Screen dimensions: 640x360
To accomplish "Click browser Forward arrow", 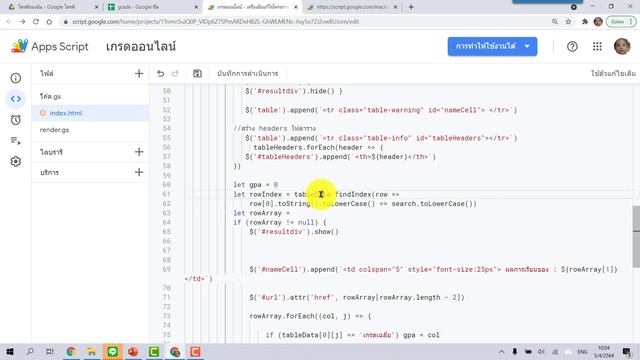I will pyautogui.click(x=22, y=22).
